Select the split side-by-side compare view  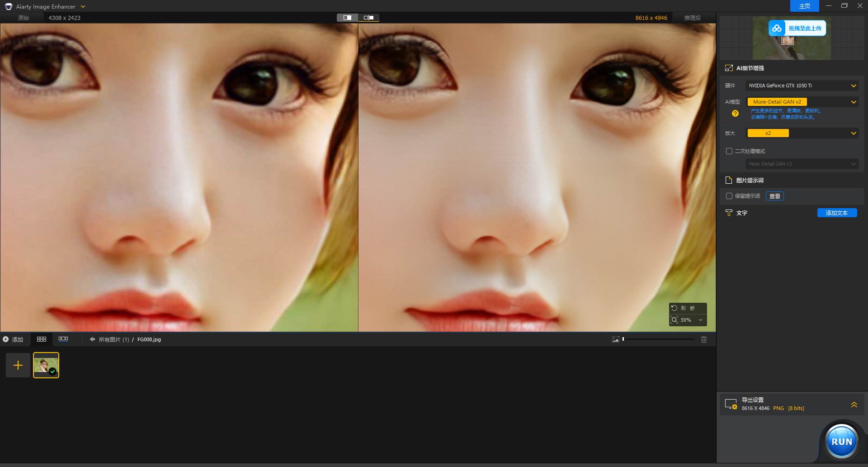point(347,18)
